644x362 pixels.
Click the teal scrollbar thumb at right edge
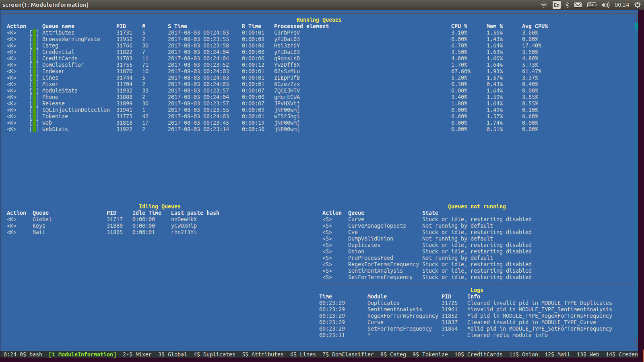(636, 26)
